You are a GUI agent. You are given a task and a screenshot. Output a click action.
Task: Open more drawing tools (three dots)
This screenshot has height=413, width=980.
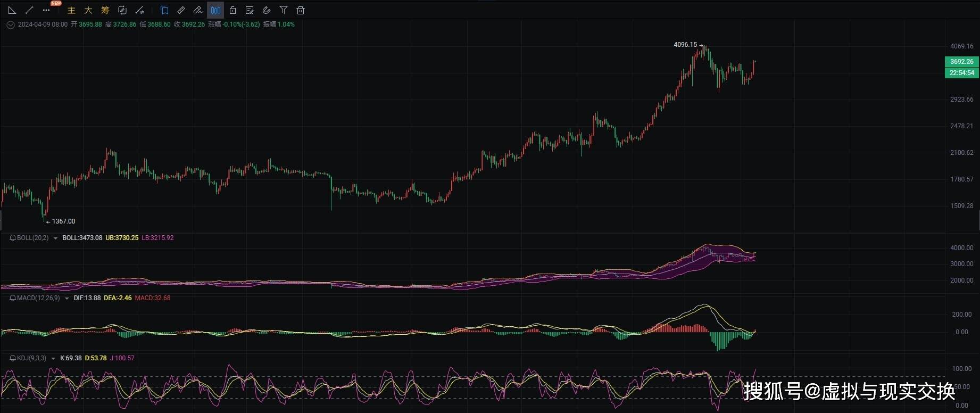coord(46,10)
